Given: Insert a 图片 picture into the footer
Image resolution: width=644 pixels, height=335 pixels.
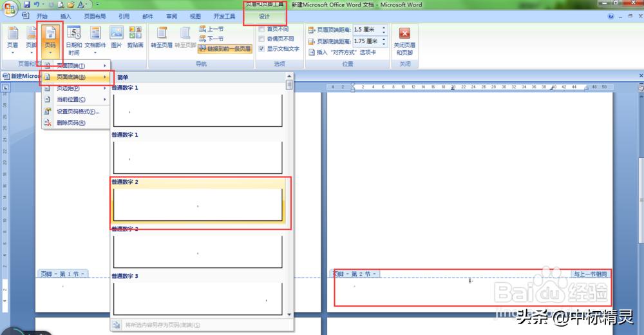Looking at the screenshot, I should (x=117, y=37).
